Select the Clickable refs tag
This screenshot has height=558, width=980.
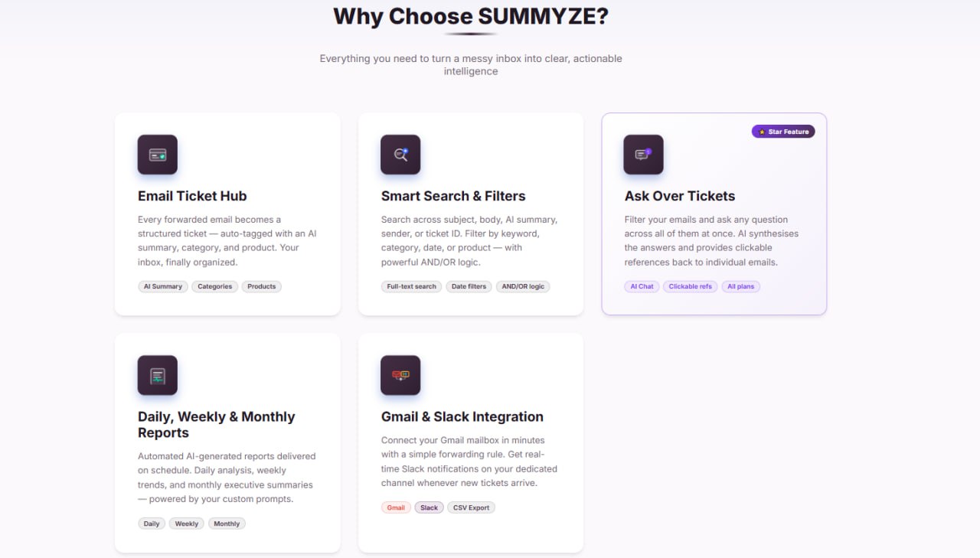[x=689, y=286]
